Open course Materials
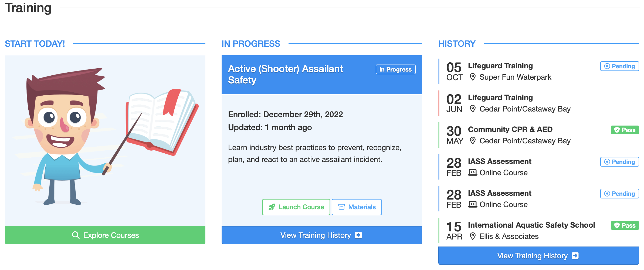644x270 pixels. coord(357,207)
